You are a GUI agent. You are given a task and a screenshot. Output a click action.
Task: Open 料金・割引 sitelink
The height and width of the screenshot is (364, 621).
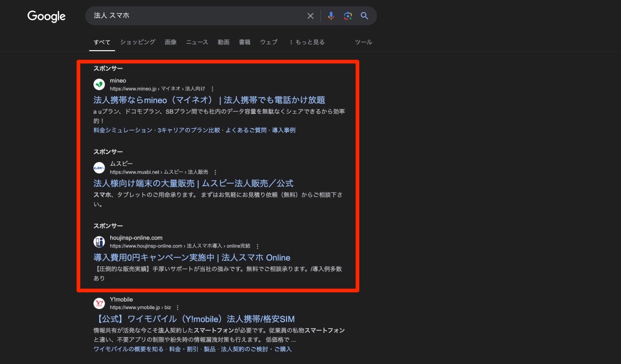point(184,349)
